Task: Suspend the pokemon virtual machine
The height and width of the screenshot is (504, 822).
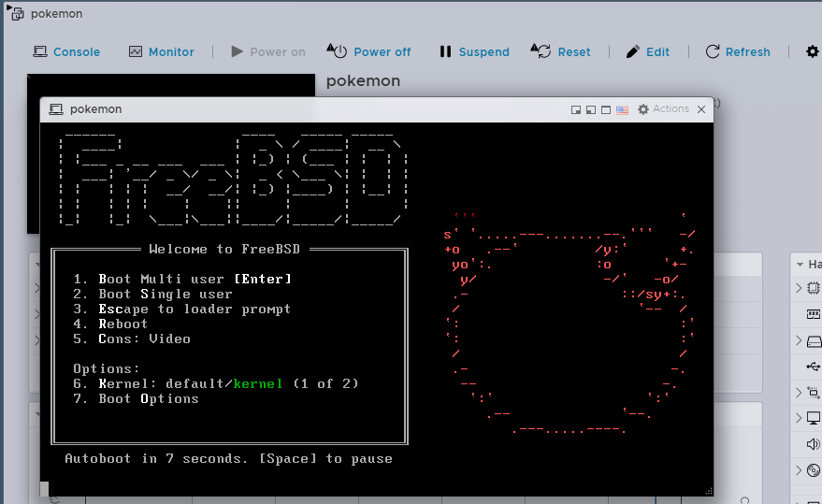Action: [474, 51]
